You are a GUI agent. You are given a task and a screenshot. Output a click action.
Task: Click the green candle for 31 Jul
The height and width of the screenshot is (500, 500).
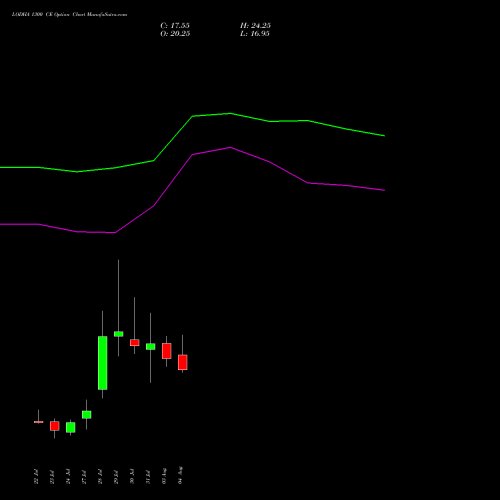[x=151, y=346]
